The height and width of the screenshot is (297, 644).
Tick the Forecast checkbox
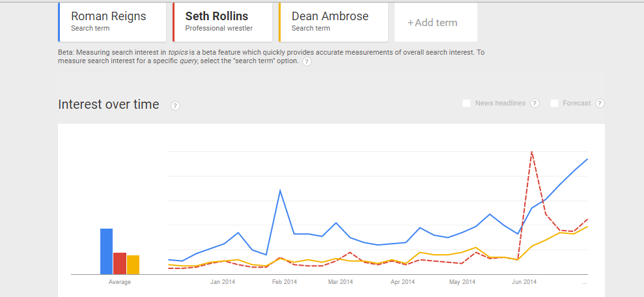click(x=555, y=103)
